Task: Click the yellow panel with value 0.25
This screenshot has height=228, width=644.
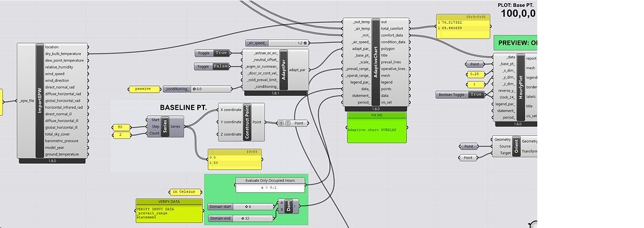Action: tap(475, 75)
